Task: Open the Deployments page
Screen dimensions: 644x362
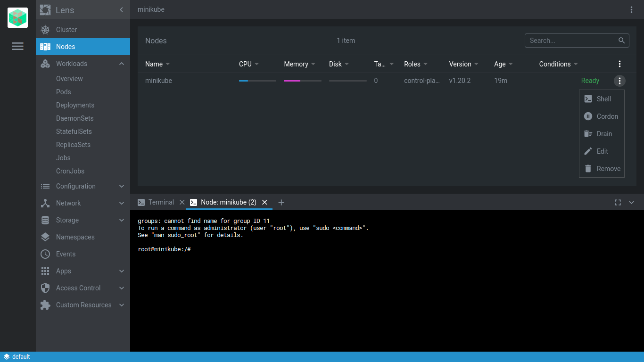Action: [75, 105]
